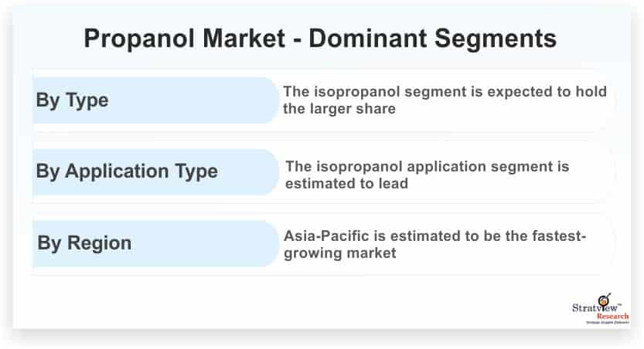This screenshot has width=644, height=349.
Task: Click the word Research in the logo
Action: [x=612, y=317]
